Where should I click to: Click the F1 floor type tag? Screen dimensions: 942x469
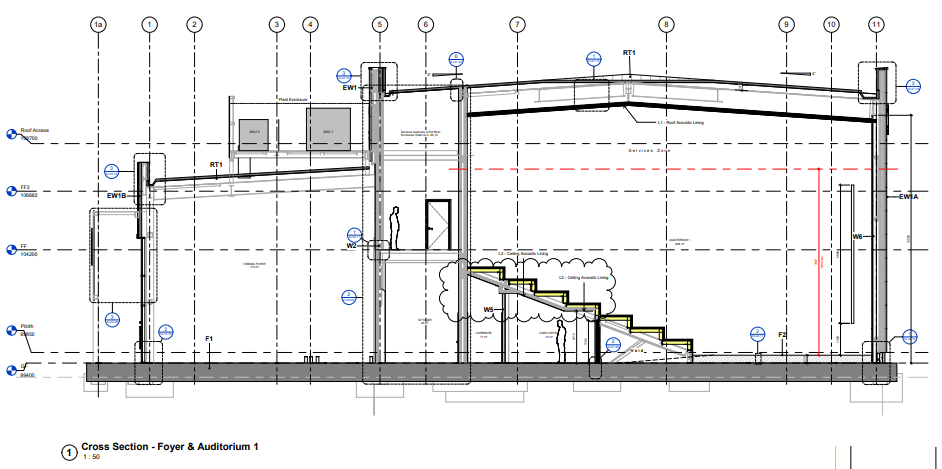click(x=210, y=340)
